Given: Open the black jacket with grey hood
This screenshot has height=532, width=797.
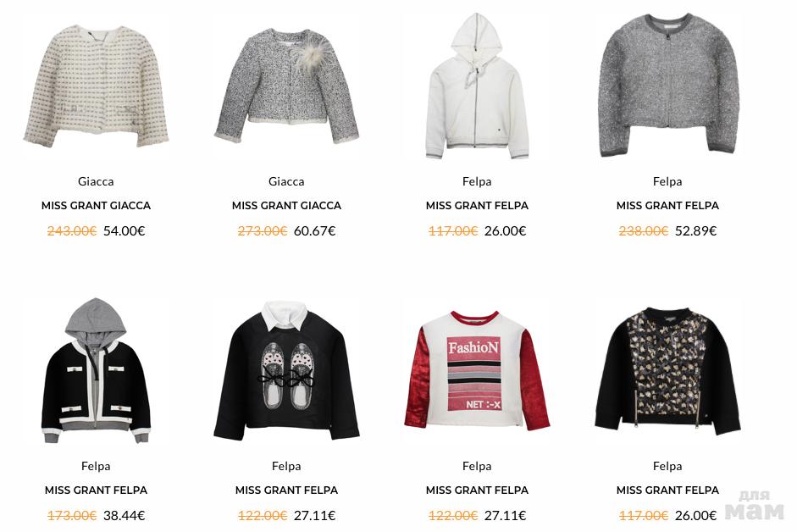Looking at the screenshot, I should [96, 371].
